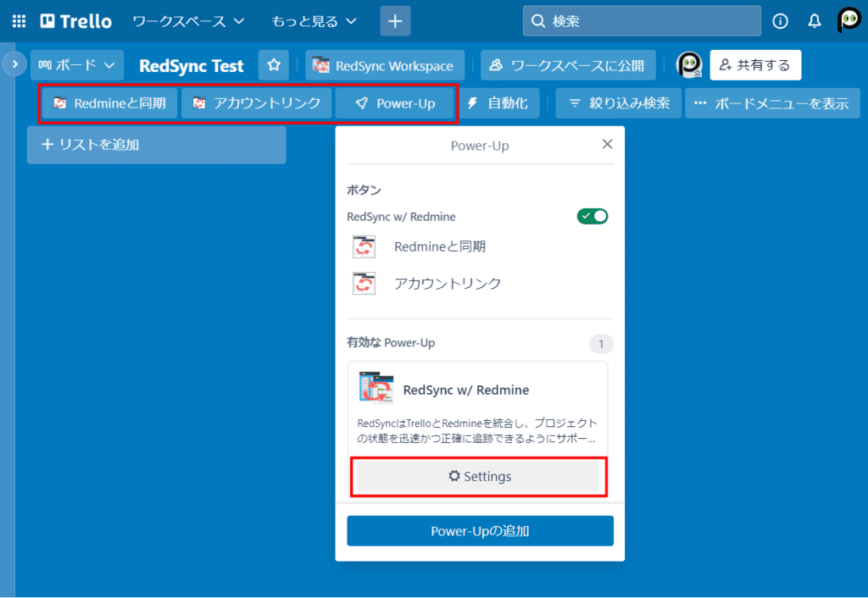The height and width of the screenshot is (598, 868).
Task: Open the apps grid launcher icon
Action: coord(19,20)
